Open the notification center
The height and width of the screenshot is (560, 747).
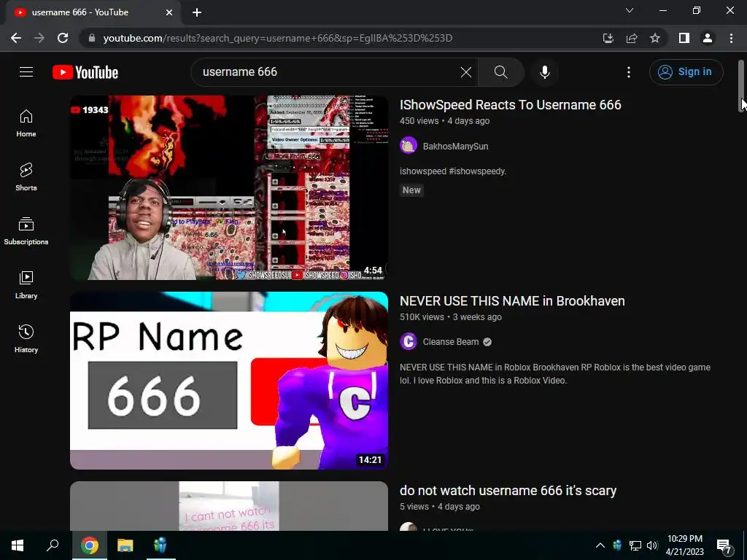point(724,546)
